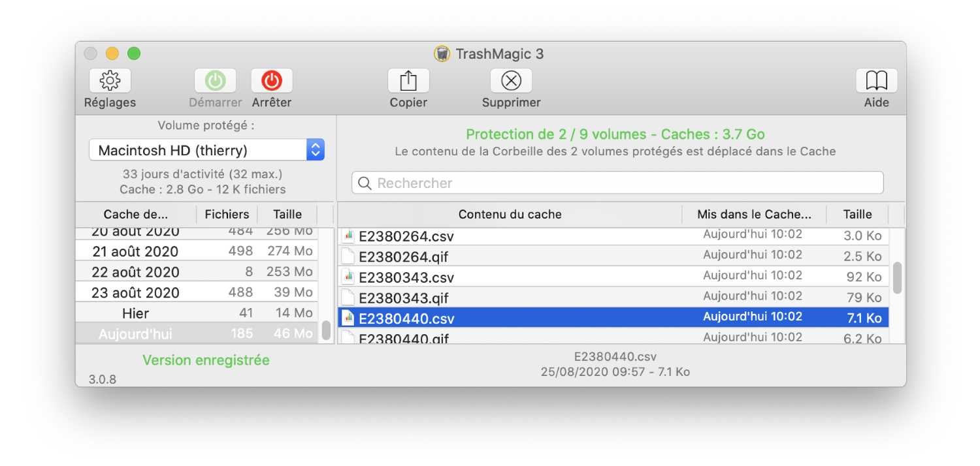Image resolution: width=980 pixels, height=466 pixels.
Task: Sort cache content by Taille header
Action: tap(857, 214)
